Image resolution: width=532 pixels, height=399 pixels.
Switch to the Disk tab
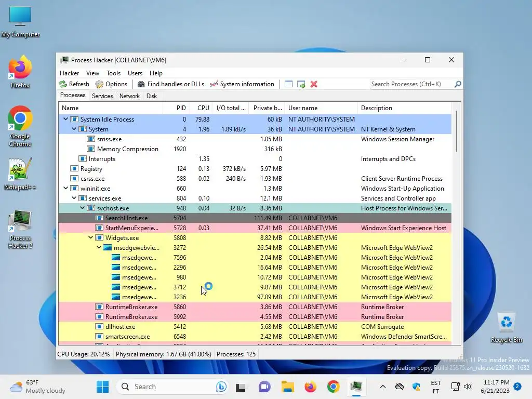(x=152, y=96)
